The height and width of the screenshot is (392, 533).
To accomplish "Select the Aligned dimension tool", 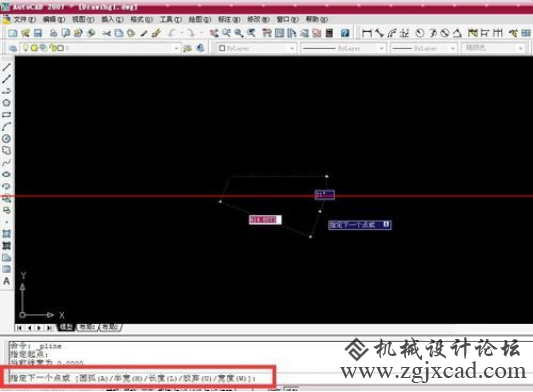I will 379,33.
